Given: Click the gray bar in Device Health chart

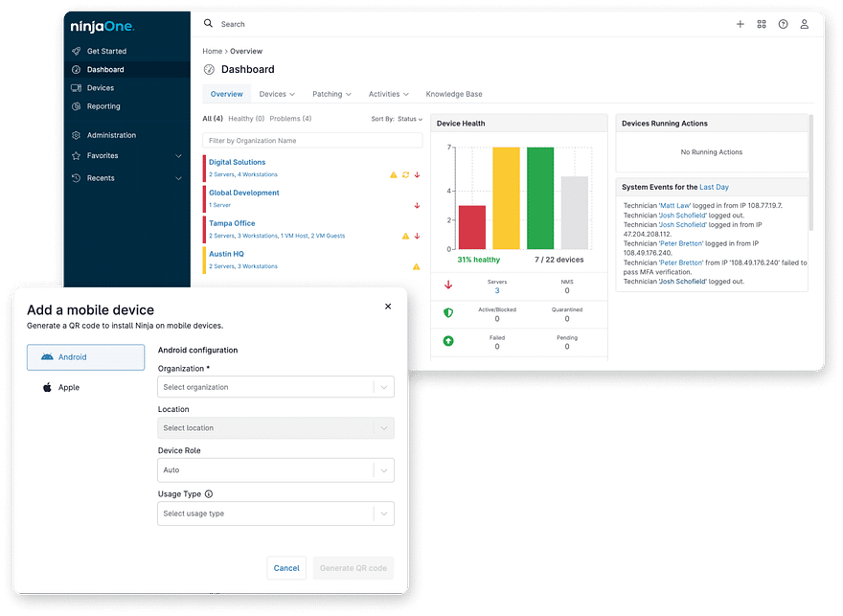Looking at the screenshot, I should (575, 213).
